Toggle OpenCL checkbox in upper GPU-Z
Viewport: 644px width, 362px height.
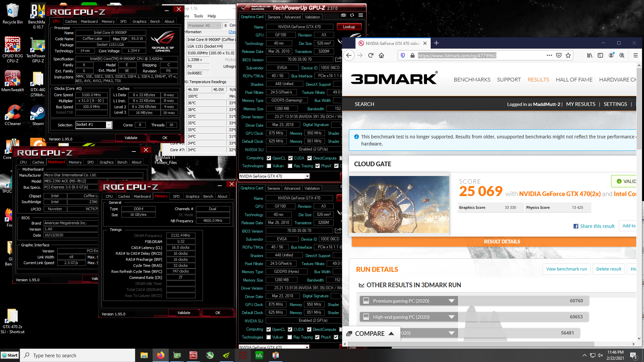[x=269, y=158]
